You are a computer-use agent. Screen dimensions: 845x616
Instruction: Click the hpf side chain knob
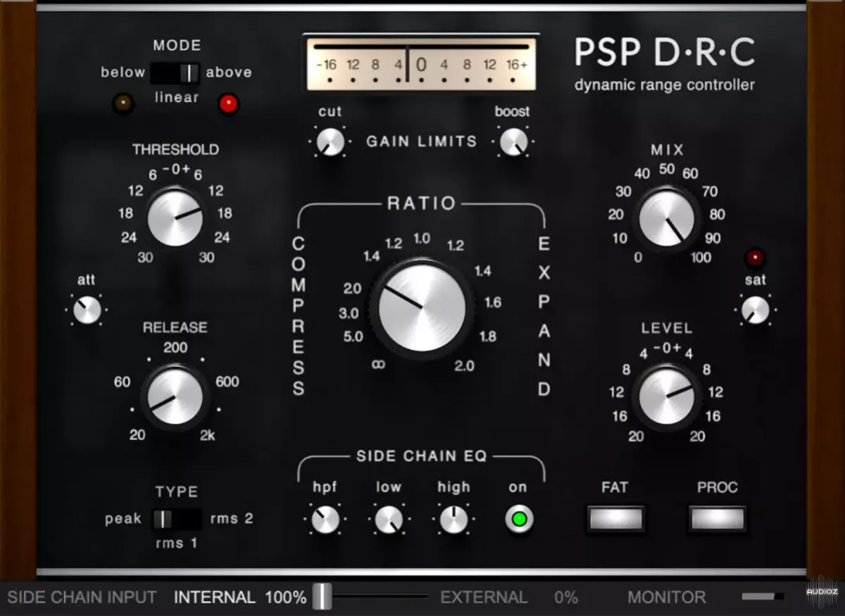point(325,520)
